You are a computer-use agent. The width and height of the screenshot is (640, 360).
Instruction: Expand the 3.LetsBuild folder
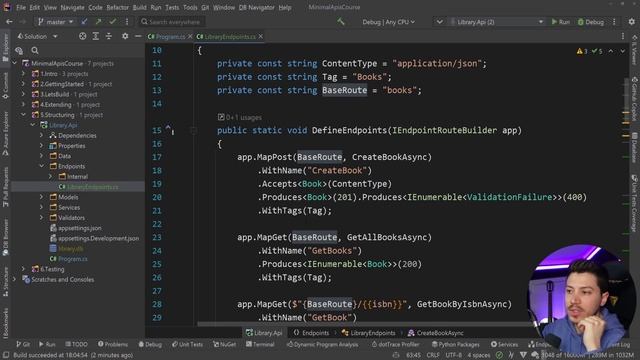click(24, 94)
